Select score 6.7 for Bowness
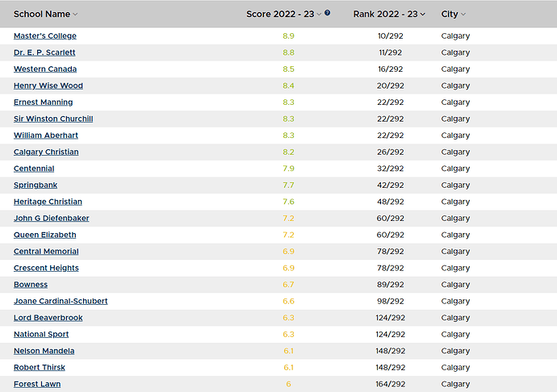 point(288,285)
